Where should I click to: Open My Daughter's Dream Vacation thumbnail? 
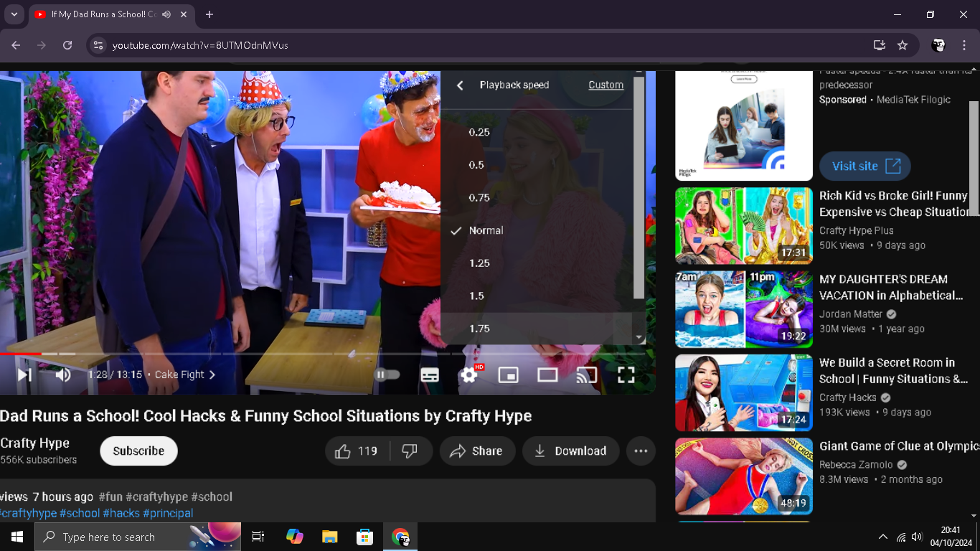pyautogui.click(x=744, y=309)
